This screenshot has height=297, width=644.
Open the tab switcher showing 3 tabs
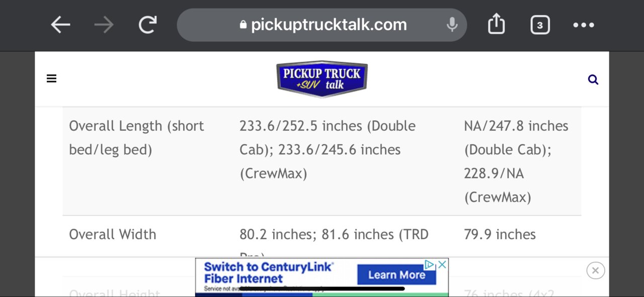[540, 25]
